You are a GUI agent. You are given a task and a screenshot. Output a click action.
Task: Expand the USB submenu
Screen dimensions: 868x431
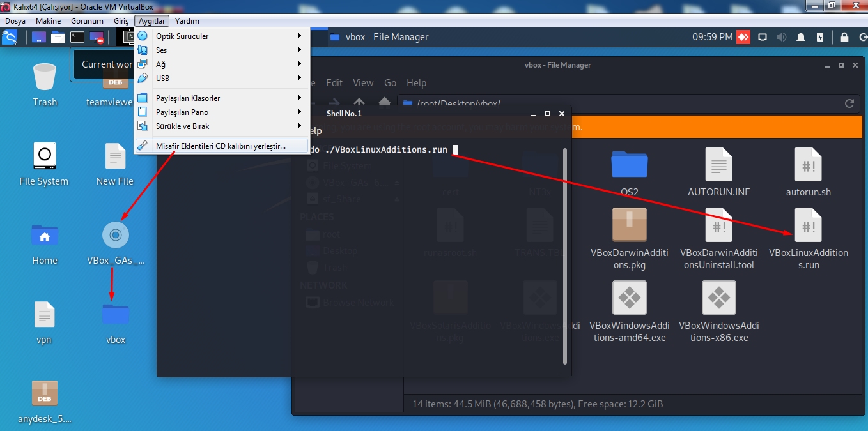(222, 79)
